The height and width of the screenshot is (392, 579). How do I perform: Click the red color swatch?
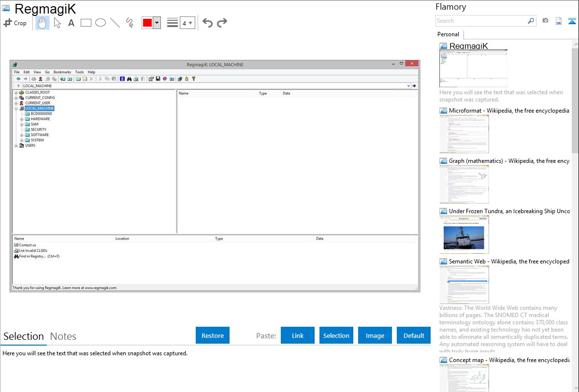pos(147,23)
